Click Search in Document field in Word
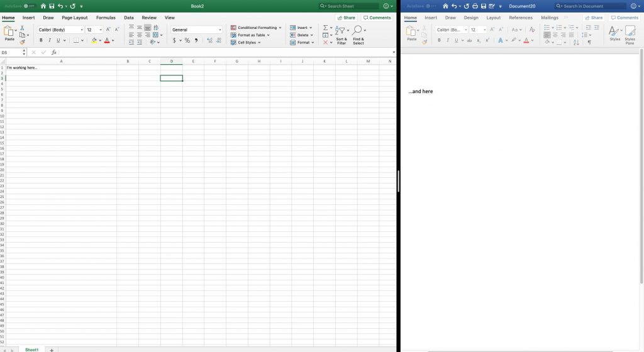Screen dimensions: 644x352 pos(590,6)
